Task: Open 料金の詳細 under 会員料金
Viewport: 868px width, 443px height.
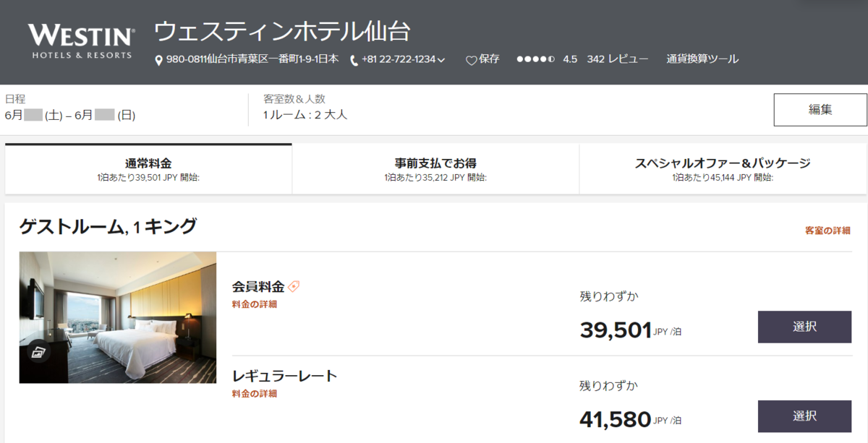Action: pyautogui.click(x=255, y=304)
